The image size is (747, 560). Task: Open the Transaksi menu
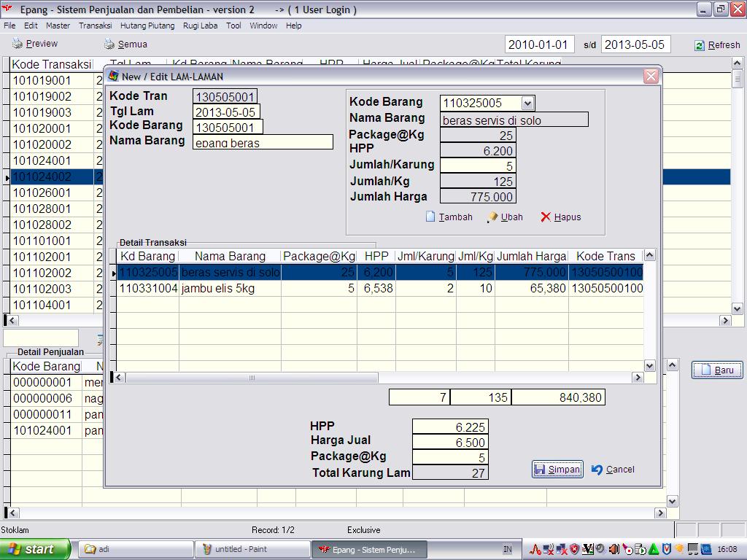[x=95, y=26]
